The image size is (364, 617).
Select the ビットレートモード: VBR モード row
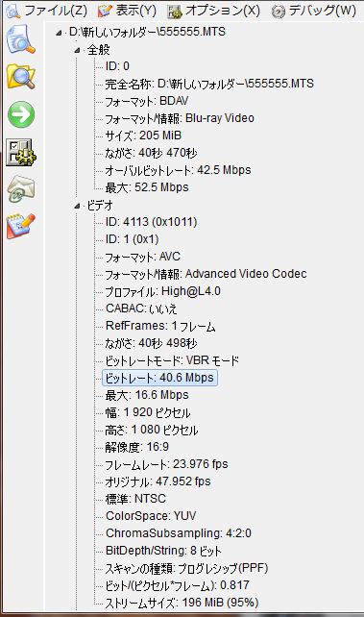pos(172,360)
